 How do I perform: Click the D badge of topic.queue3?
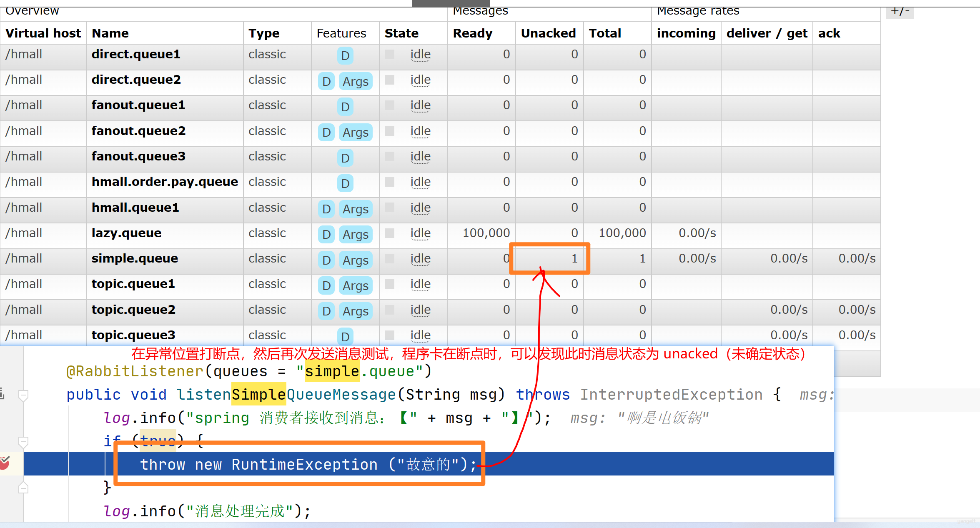[x=345, y=336]
